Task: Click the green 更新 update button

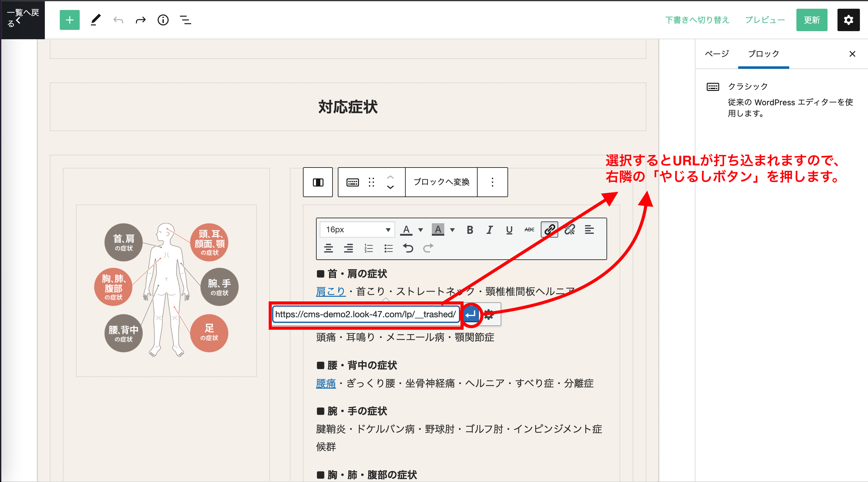Action: coord(811,20)
